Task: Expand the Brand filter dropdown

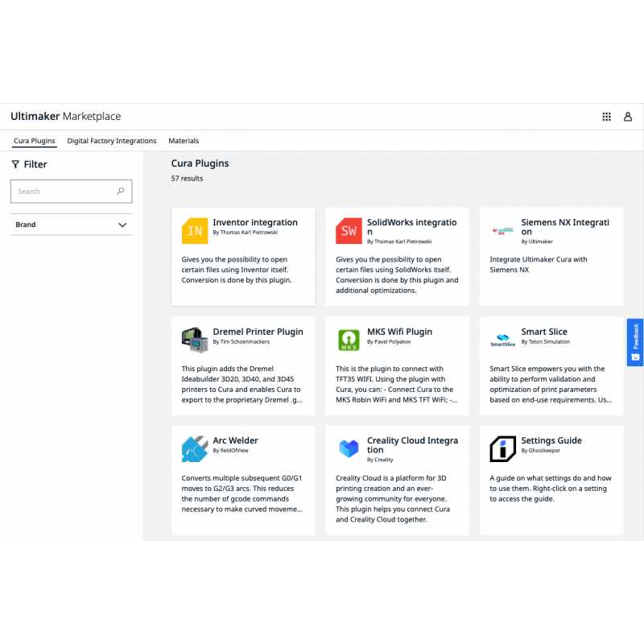Action: (x=122, y=225)
